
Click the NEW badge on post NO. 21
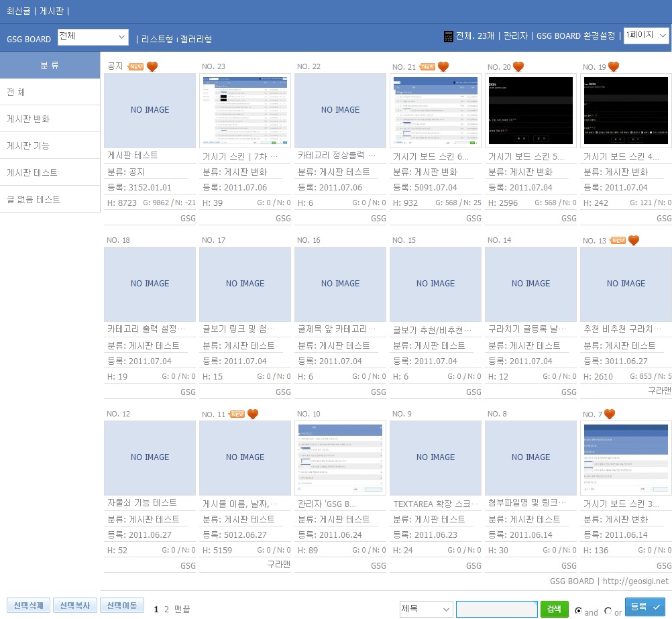coord(427,66)
